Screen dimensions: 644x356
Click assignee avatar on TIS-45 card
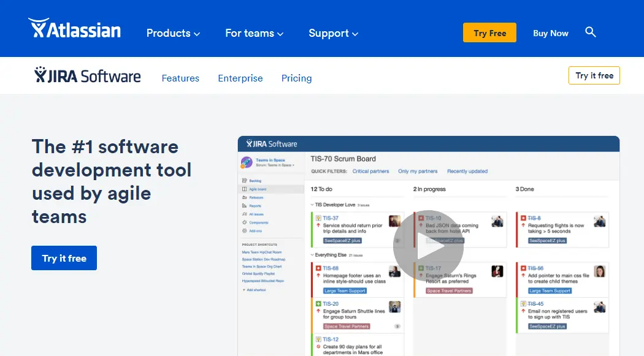point(600,307)
